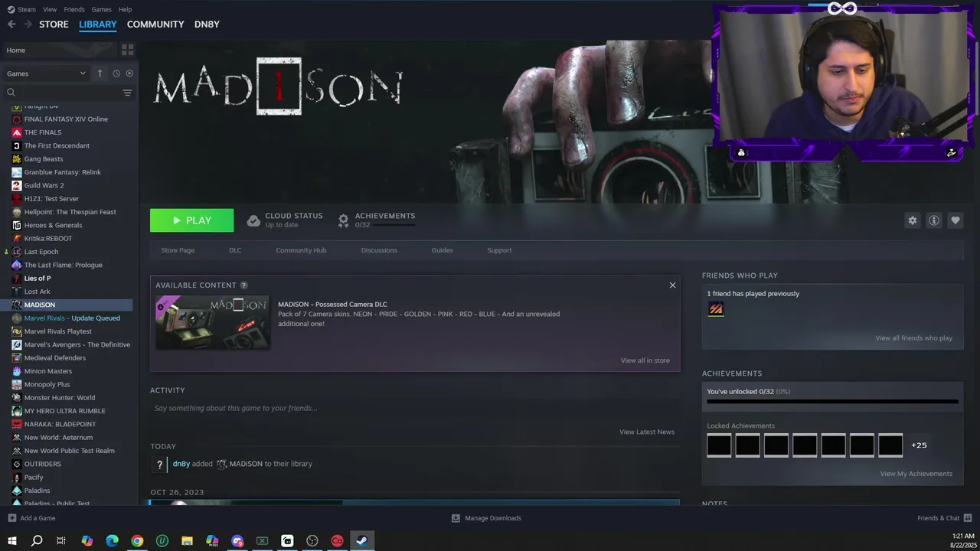
Task: Click dn8y username in activity feed
Action: click(181, 464)
